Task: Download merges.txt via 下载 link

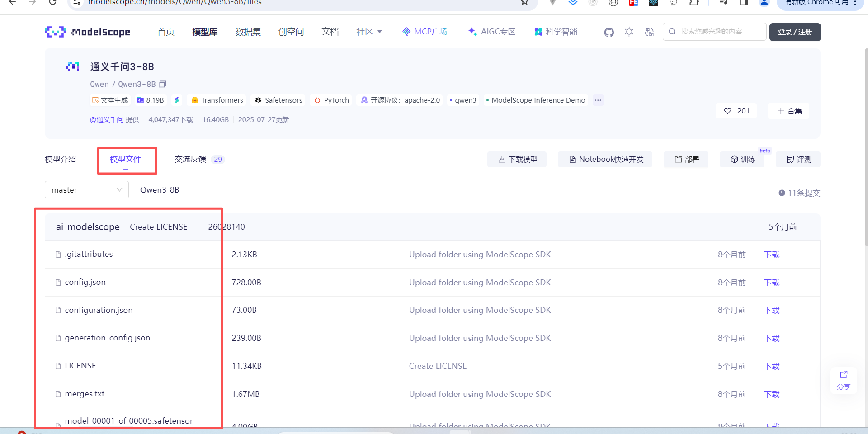Action: tap(772, 394)
